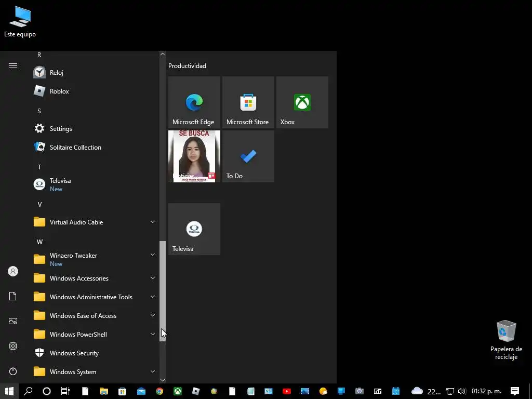
Task: Open Camera app on taskbar
Action: click(x=360, y=391)
